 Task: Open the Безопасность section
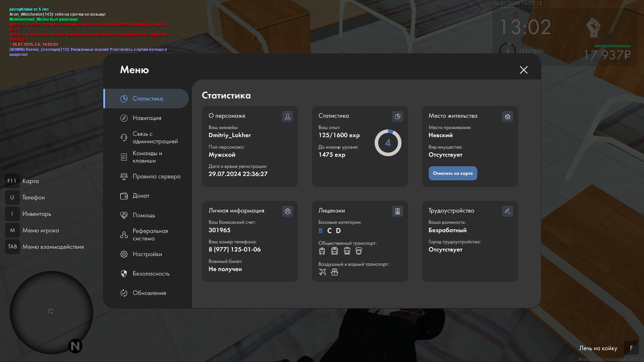click(146, 274)
